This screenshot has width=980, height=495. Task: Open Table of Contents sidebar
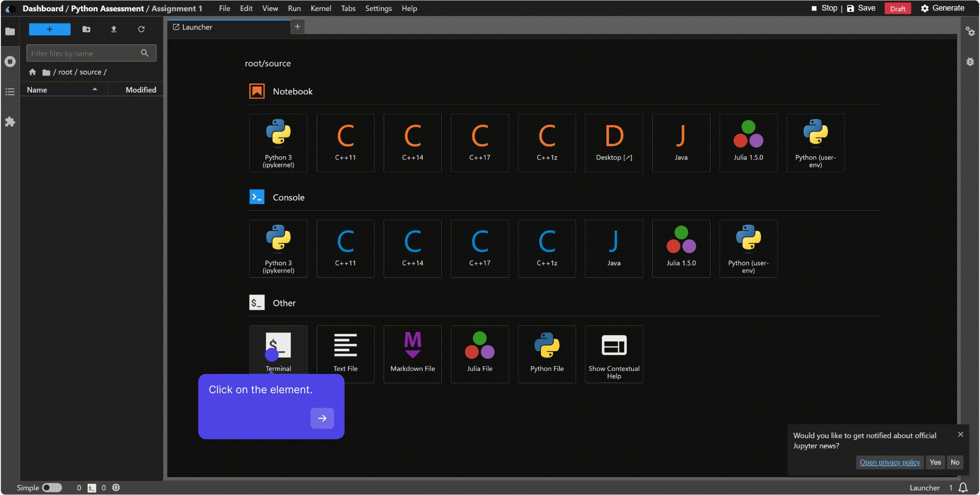[x=10, y=92]
